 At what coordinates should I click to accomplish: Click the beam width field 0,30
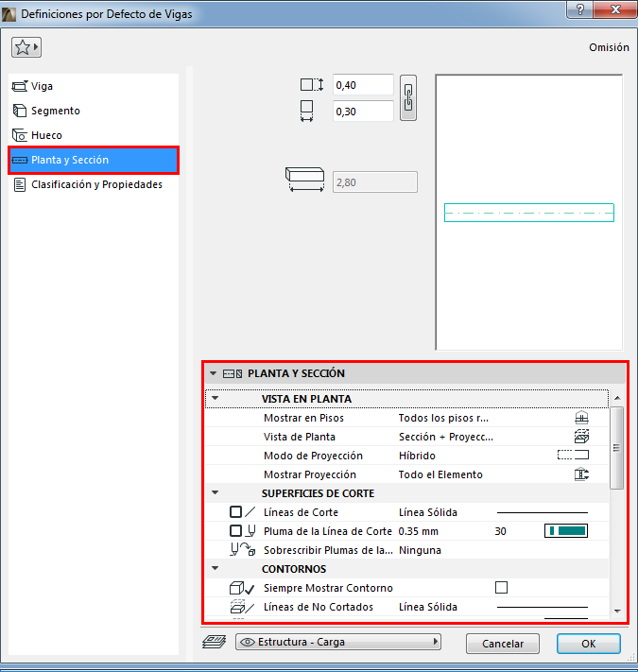tap(363, 112)
